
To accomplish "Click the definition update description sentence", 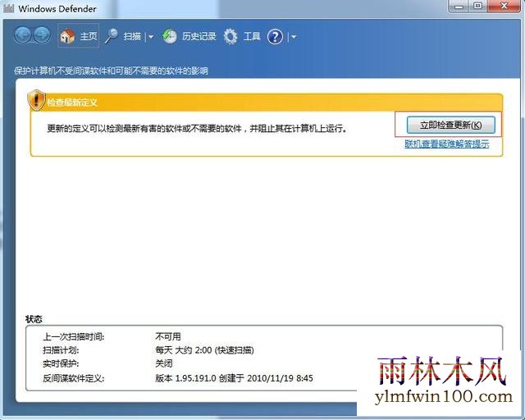I will click(197, 128).
